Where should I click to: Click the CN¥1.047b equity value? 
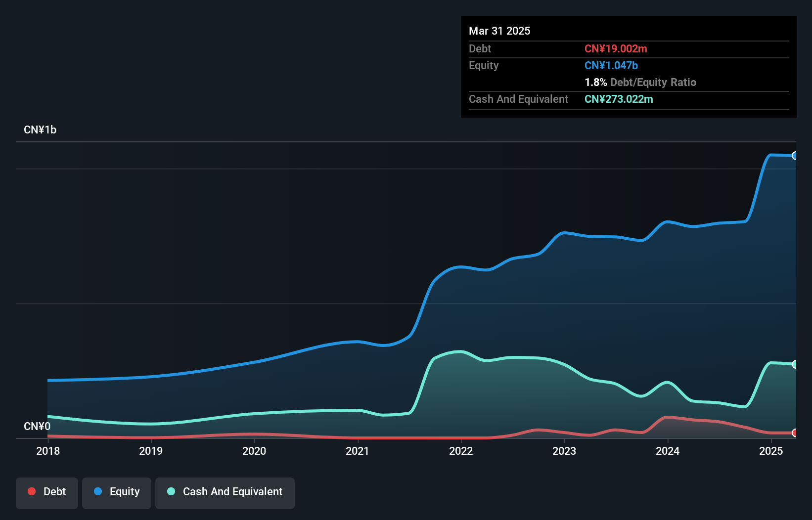click(x=611, y=65)
